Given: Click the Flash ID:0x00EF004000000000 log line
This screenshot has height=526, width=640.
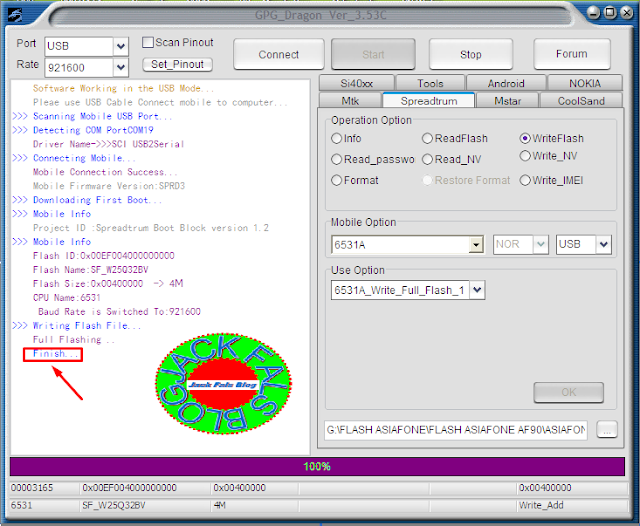Looking at the screenshot, I should pos(104,256).
